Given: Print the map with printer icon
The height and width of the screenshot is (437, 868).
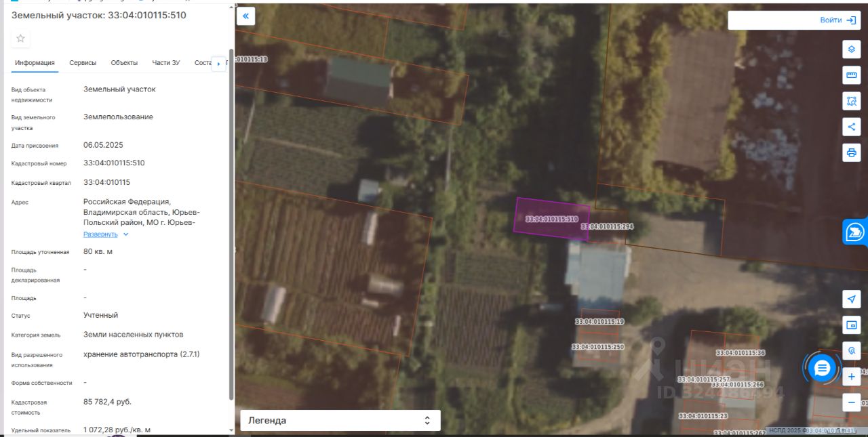Looking at the screenshot, I should [852, 152].
